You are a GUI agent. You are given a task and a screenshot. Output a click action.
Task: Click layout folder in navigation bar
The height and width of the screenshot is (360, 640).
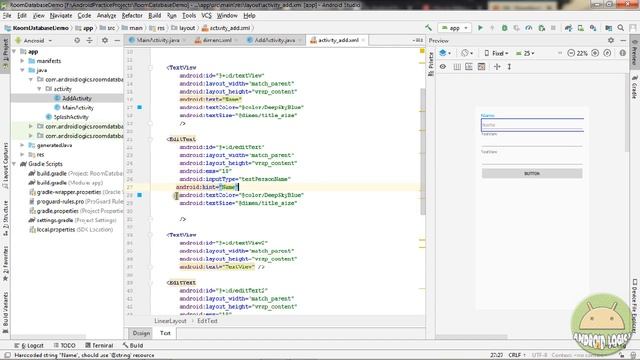[183, 28]
